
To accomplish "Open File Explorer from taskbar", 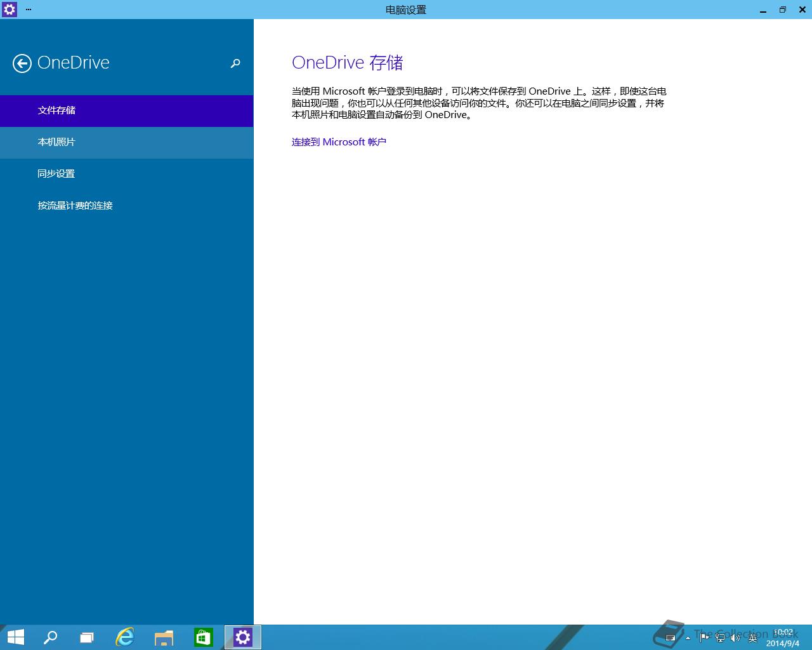I will click(x=164, y=637).
